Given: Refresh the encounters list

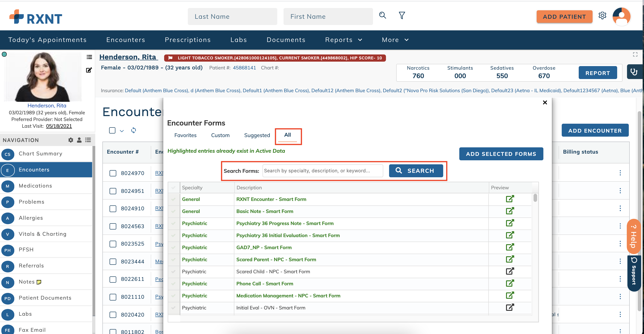Looking at the screenshot, I should tap(133, 130).
